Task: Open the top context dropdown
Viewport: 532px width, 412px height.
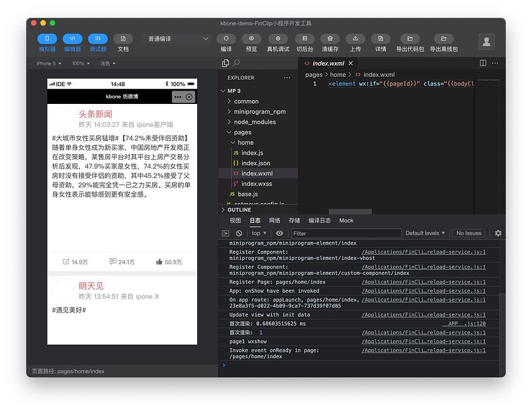Action: pos(259,233)
